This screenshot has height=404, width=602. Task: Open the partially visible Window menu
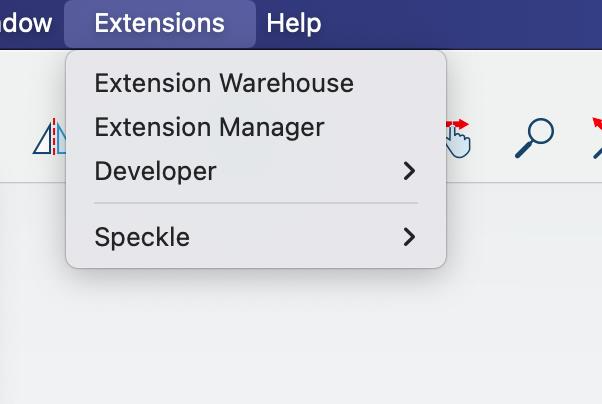pos(26,23)
